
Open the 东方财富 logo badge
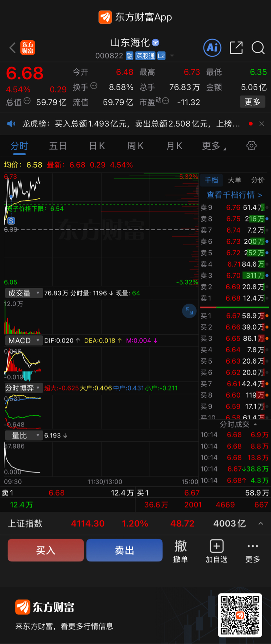tap(28, 48)
